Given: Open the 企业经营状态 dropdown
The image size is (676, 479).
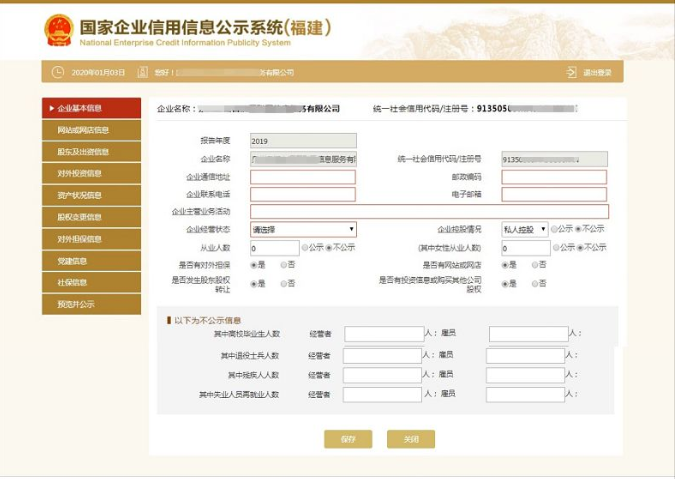Looking at the screenshot, I should coord(303,229).
